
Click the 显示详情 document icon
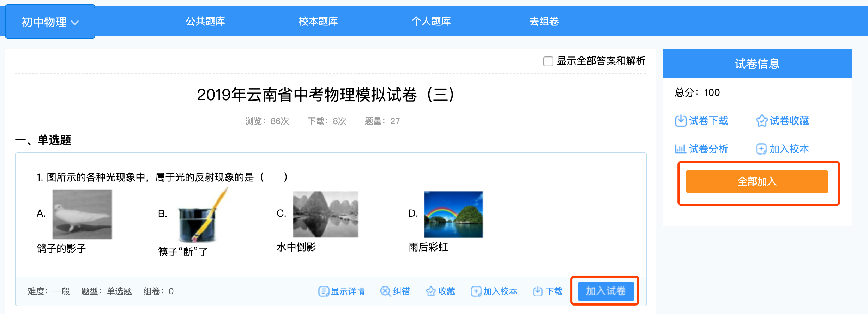pyautogui.click(x=323, y=291)
